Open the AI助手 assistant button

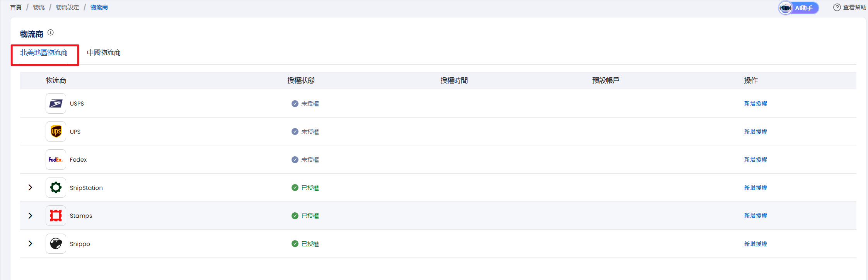[x=798, y=8]
